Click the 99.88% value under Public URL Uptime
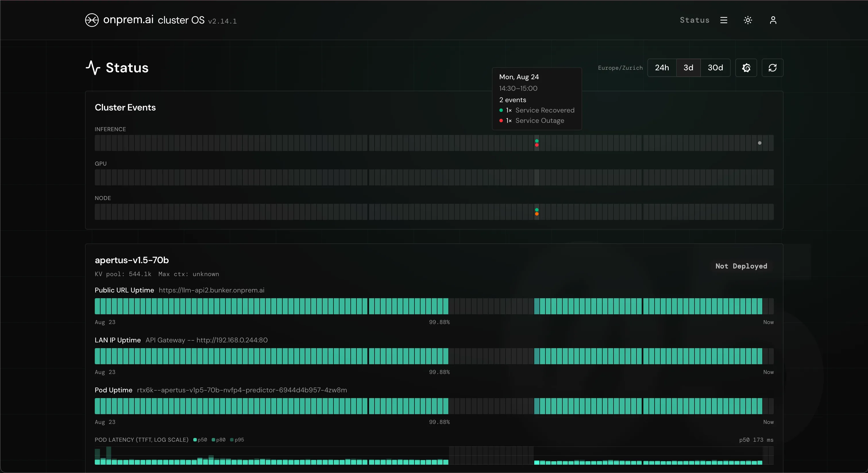The height and width of the screenshot is (473, 868). [x=439, y=322]
